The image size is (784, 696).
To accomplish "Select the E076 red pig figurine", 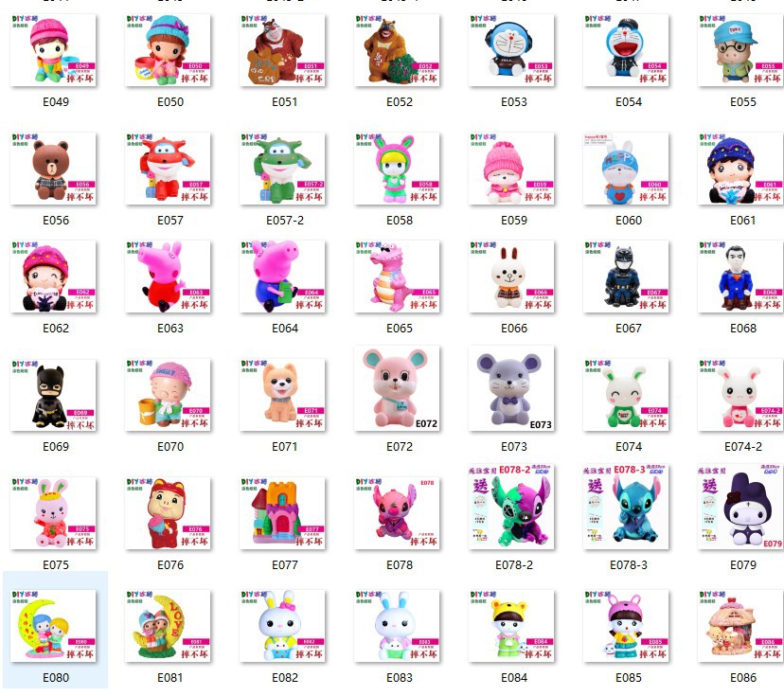I will pyautogui.click(x=168, y=513).
